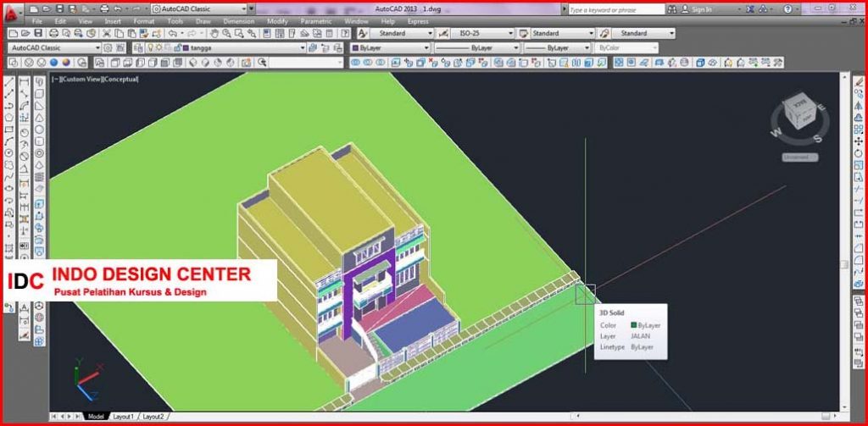Click the purple tangga layer color swatch
The image size is (868, 426).
tap(186, 48)
